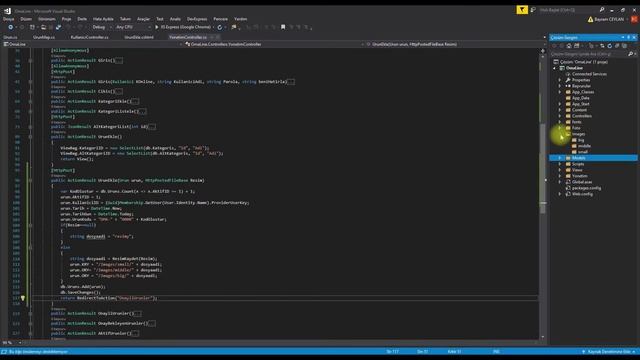Open the Düzen menu

pyautogui.click(x=26, y=19)
